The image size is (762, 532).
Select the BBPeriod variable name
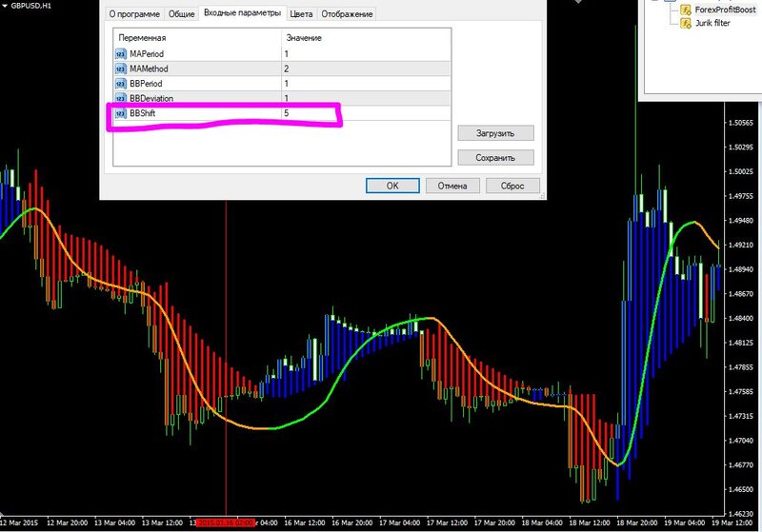click(x=146, y=84)
